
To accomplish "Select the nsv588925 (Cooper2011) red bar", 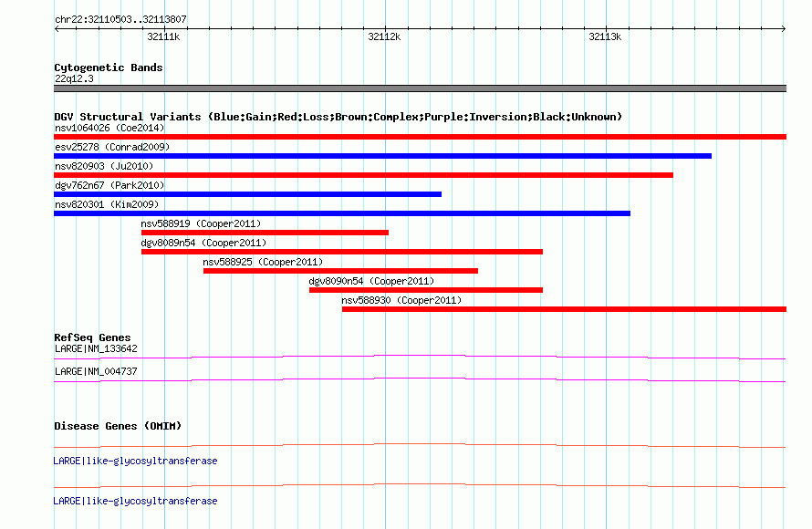I will (340, 271).
